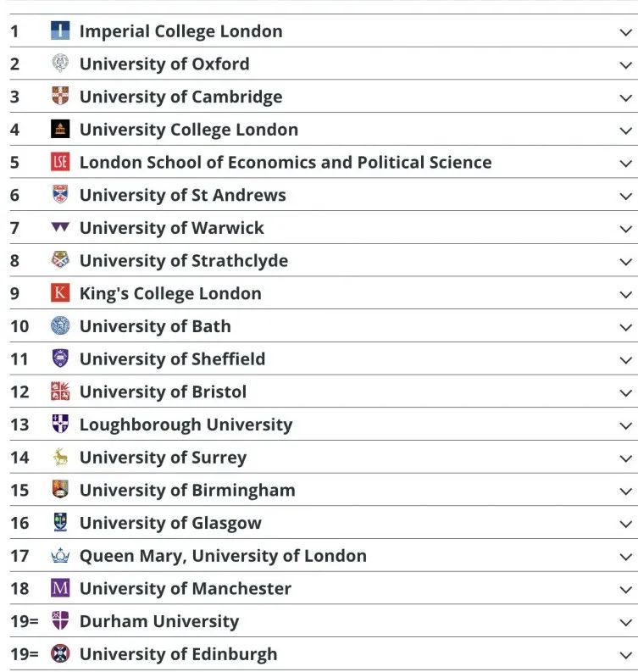This screenshot has height=672, width=638.
Task: Expand the Loughborough University row chevron
Action: [x=625, y=425]
